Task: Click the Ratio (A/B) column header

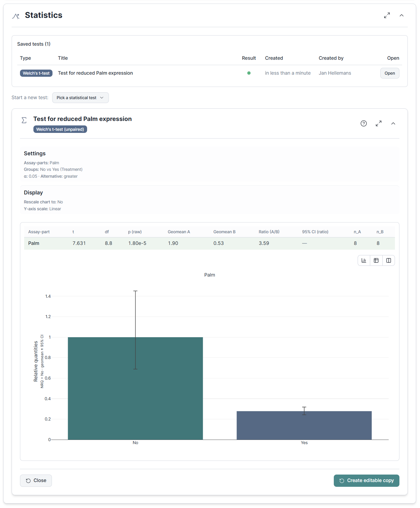Action: 269,232
